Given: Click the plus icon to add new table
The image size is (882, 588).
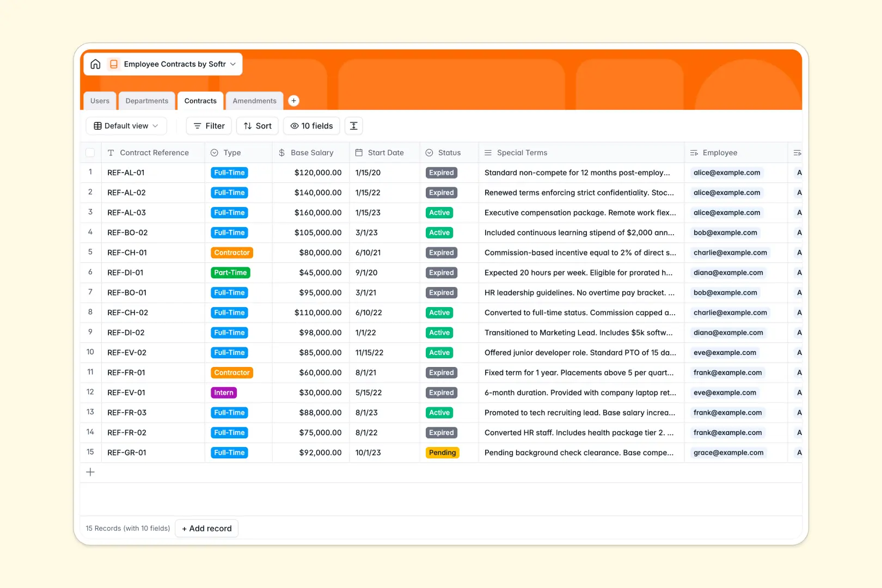Looking at the screenshot, I should pos(293,101).
